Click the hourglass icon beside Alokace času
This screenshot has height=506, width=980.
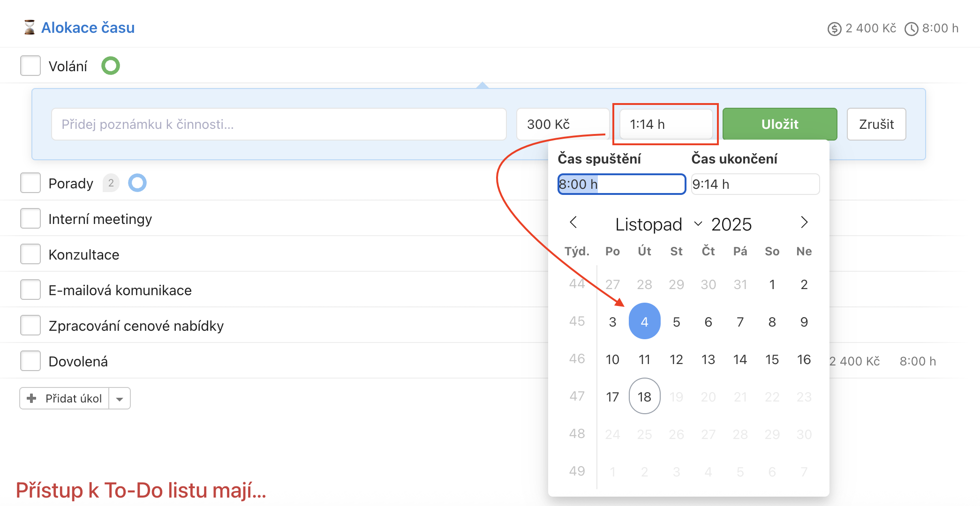pos(29,27)
